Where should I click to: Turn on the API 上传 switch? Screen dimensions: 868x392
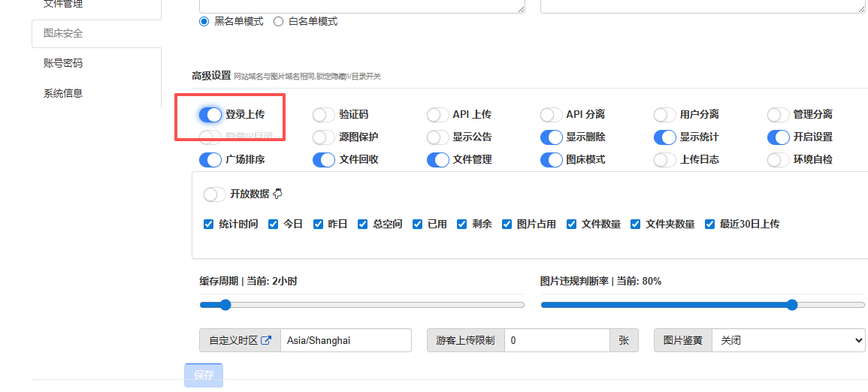point(437,114)
